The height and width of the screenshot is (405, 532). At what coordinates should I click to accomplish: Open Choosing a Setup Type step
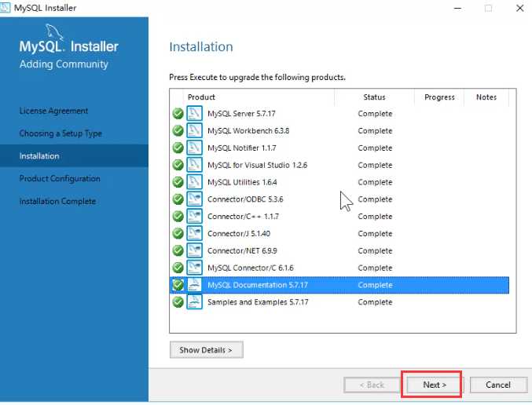click(x=61, y=133)
